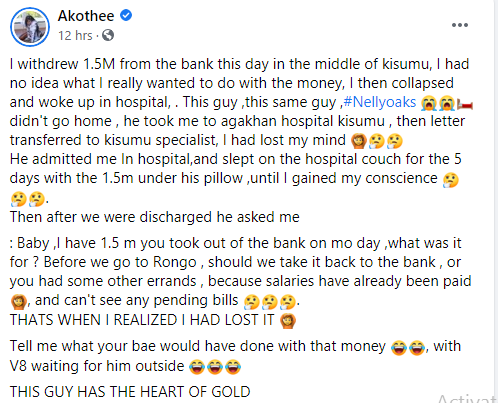Click the line 'THATS WHEN I REALIZED I HAD LOST IT'

coord(142,320)
